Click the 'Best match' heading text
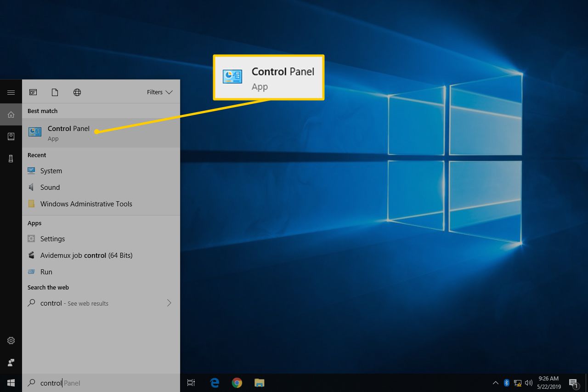This screenshot has width=588, height=392. (x=42, y=111)
